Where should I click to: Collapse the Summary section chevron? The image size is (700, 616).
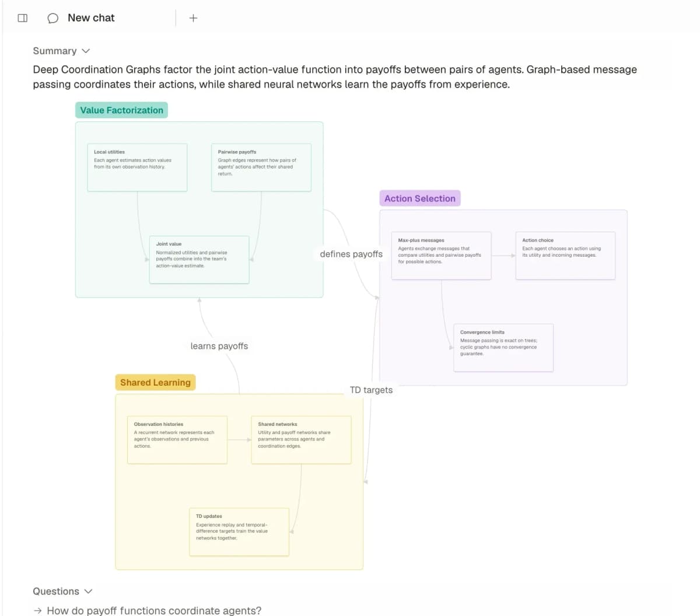pyautogui.click(x=86, y=51)
